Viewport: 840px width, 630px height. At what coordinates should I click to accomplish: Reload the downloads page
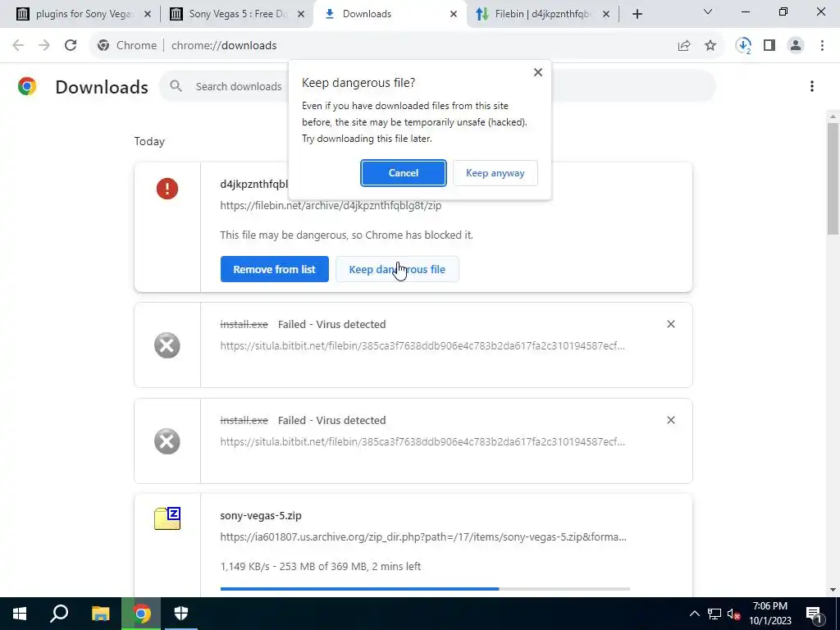pos(71,46)
